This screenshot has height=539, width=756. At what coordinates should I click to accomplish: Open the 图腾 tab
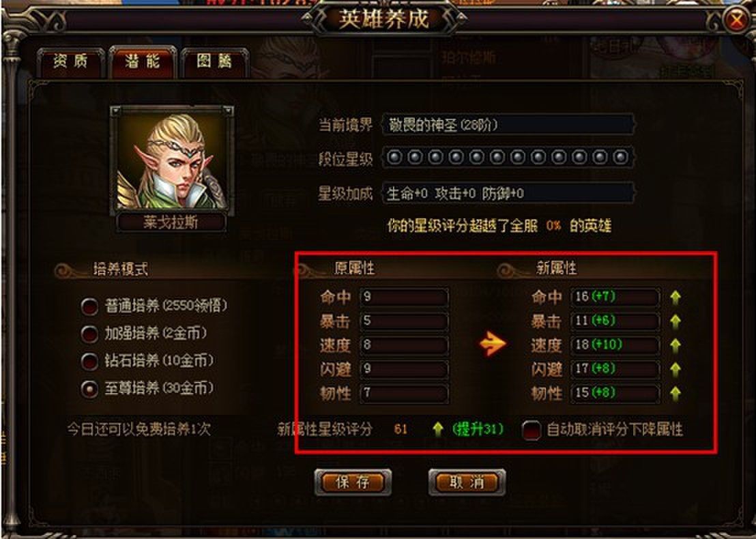pos(214,63)
